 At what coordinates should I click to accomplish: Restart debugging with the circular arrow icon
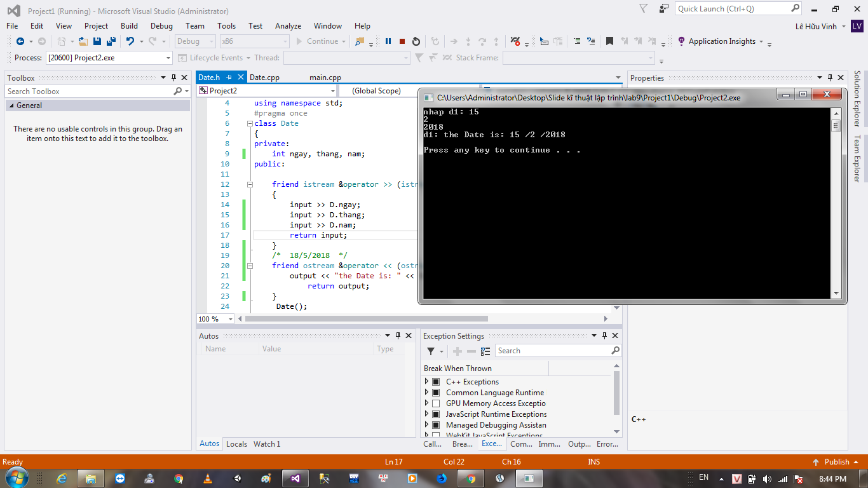tap(416, 41)
